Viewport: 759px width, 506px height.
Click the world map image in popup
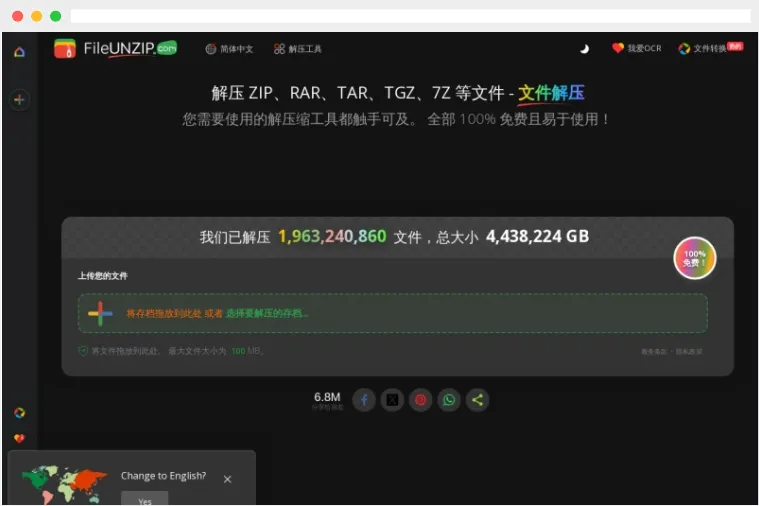tap(64, 484)
